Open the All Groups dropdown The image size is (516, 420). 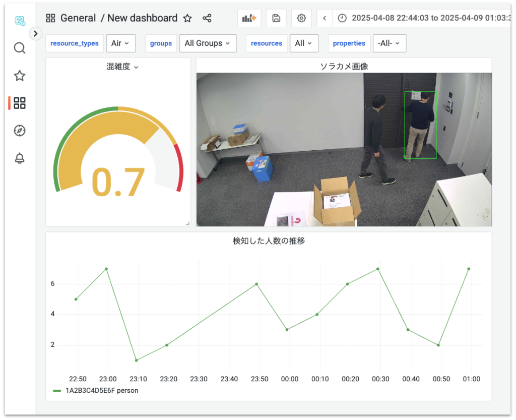[x=208, y=43]
